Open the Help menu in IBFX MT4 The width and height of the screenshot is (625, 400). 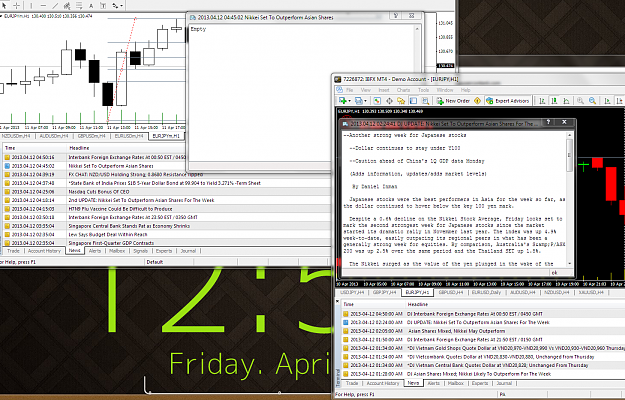[466, 90]
